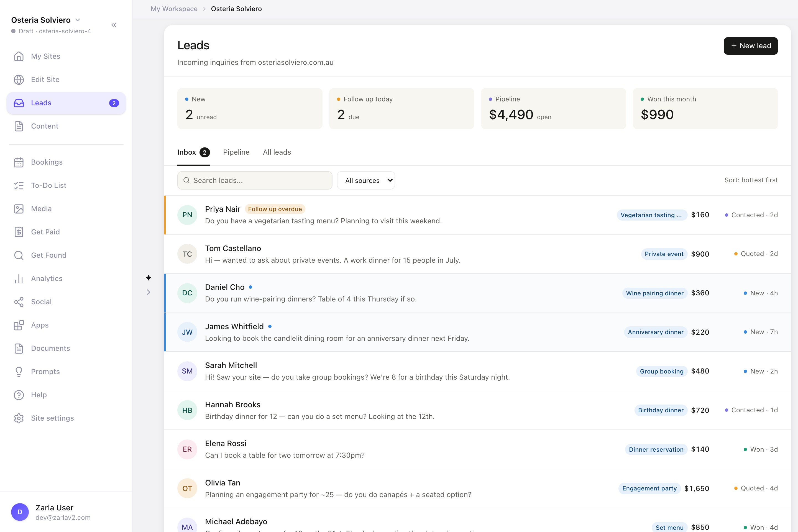Click the Private event tag
This screenshot has width=798, height=532.
click(x=664, y=254)
